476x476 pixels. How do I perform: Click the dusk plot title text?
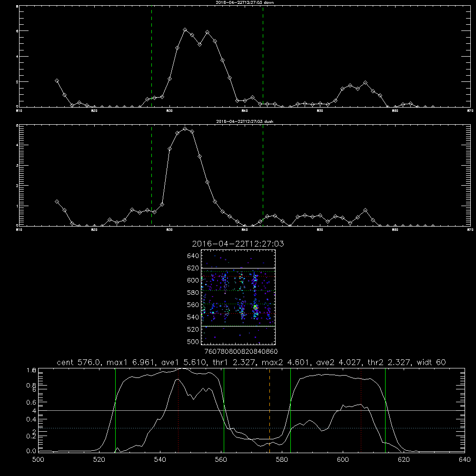pos(245,121)
